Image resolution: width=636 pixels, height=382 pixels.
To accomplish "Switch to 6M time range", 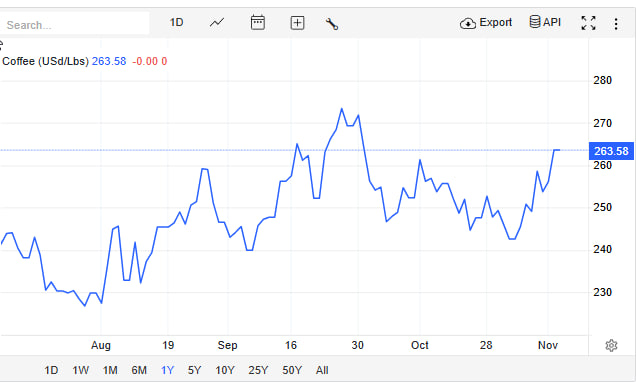I will [139, 370].
